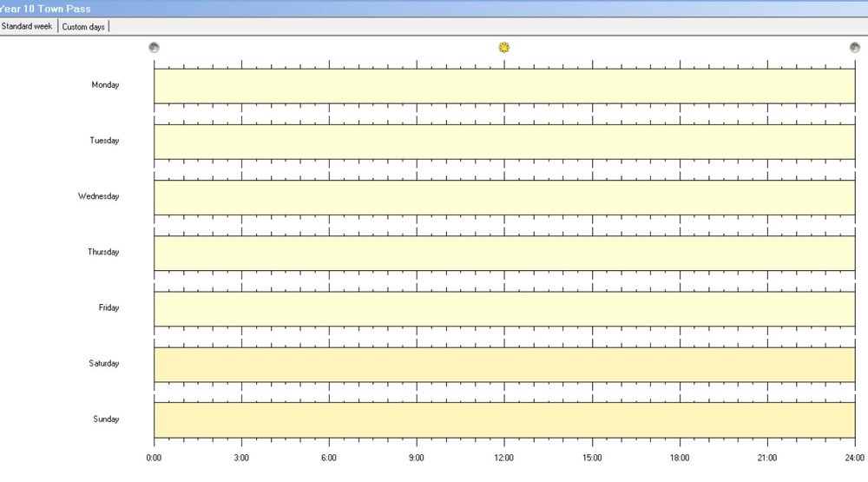The image size is (868, 482).
Task: Select the Monday schedule bar
Action: [504, 86]
